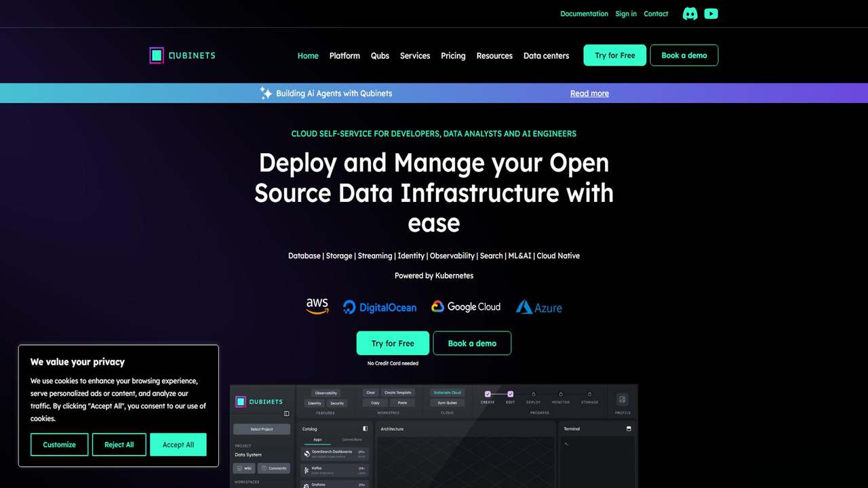Open the Services menu

point(415,56)
